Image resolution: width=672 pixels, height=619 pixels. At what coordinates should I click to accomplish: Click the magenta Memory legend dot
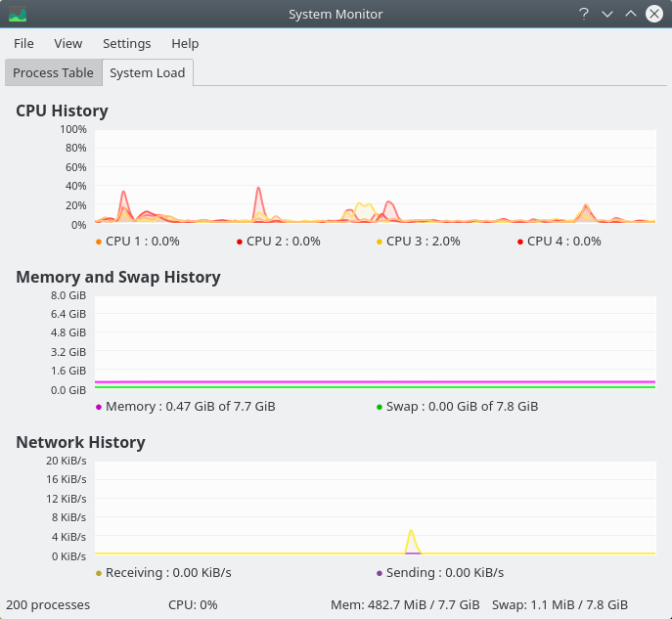coord(99,407)
